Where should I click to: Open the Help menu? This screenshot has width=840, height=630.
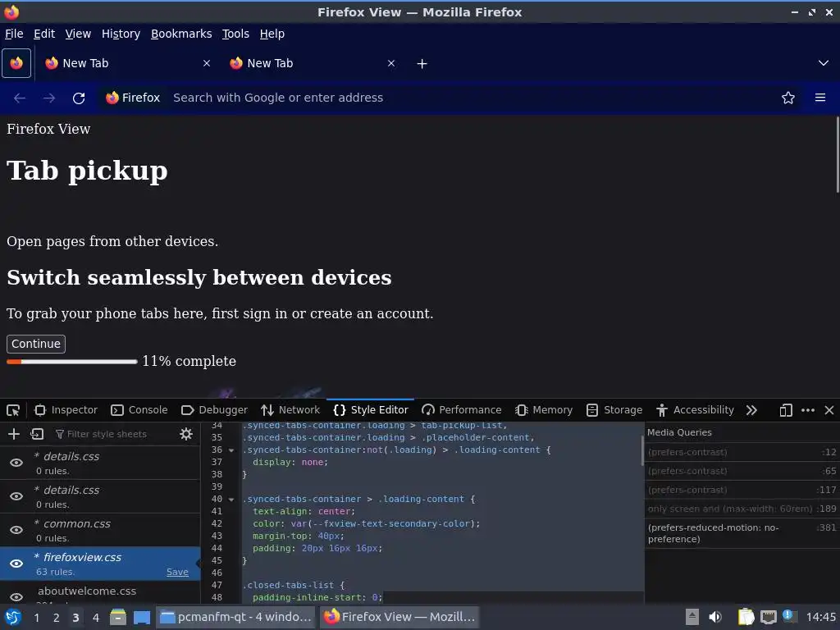(272, 34)
